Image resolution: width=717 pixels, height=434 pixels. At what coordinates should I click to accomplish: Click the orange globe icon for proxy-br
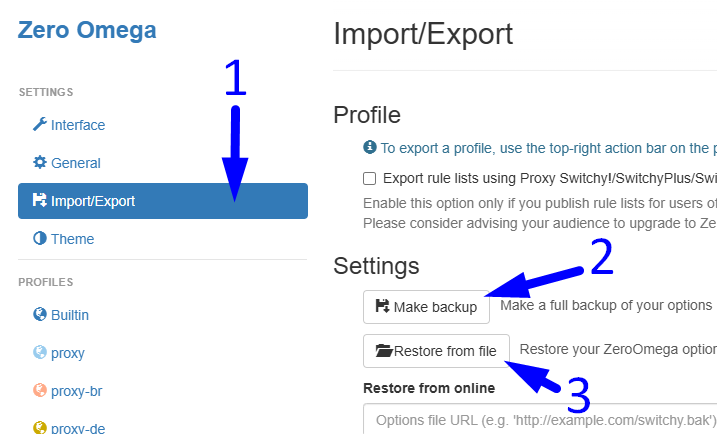click(40, 390)
